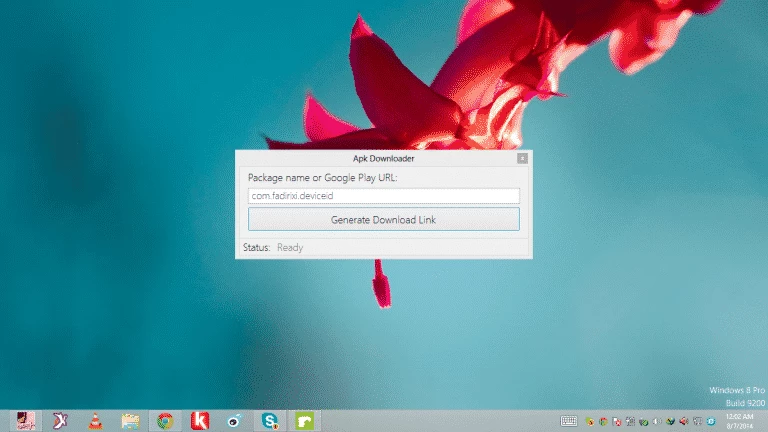This screenshot has height=432, width=768.
Task: Open VLC media player from taskbar
Action: tap(95, 421)
